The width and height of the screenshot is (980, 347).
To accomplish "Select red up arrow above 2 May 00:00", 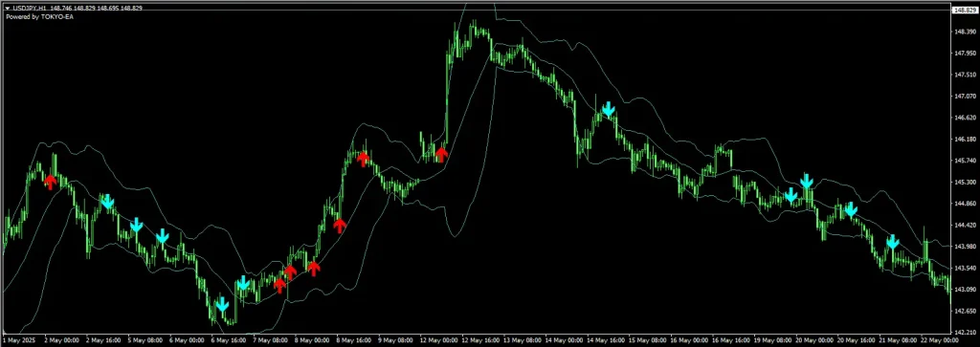I will click(x=50, y=182).
